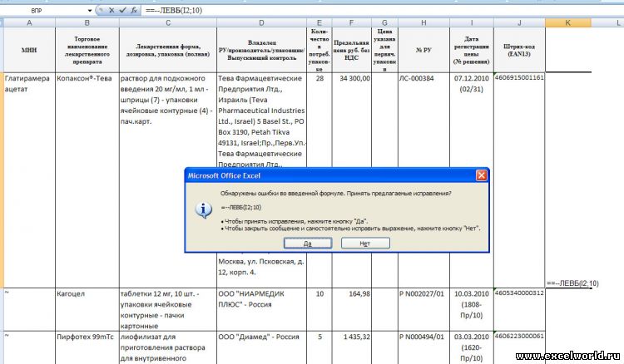Select quantity cell 10 in Кагоцел row
This screenshot has width=624, height=364.
(x=319, y=309)
